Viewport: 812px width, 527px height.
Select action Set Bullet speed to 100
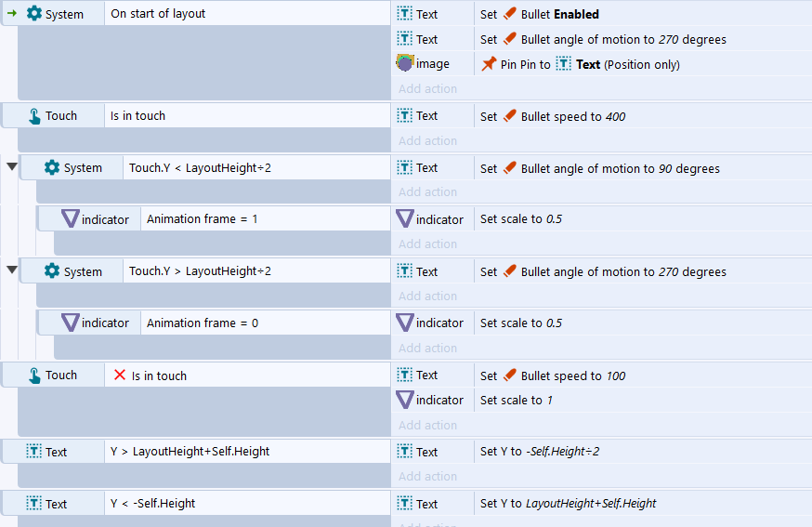643,375
